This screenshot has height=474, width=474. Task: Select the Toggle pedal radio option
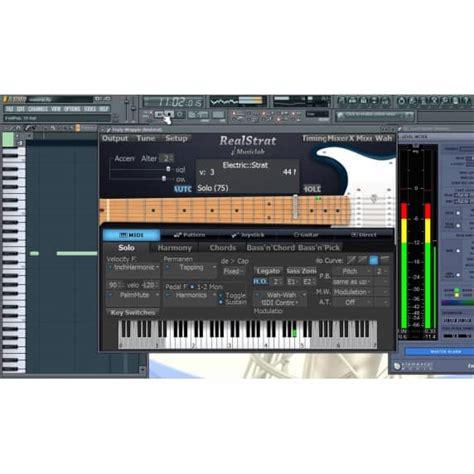[220, 295]
